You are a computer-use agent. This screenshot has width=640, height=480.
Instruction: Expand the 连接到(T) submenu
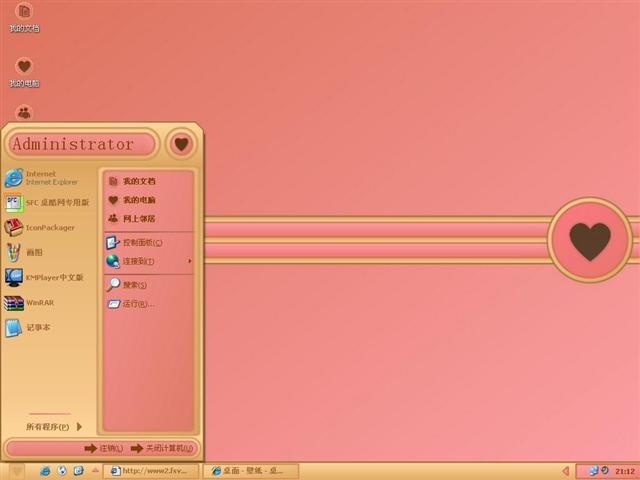click(x=149, y=261)
